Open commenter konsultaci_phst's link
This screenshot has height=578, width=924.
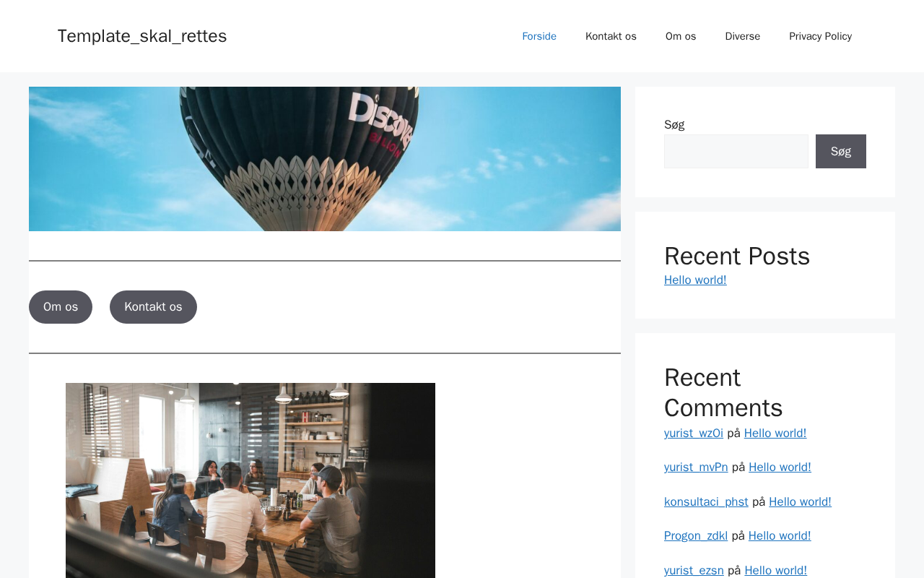coord(706,502)
